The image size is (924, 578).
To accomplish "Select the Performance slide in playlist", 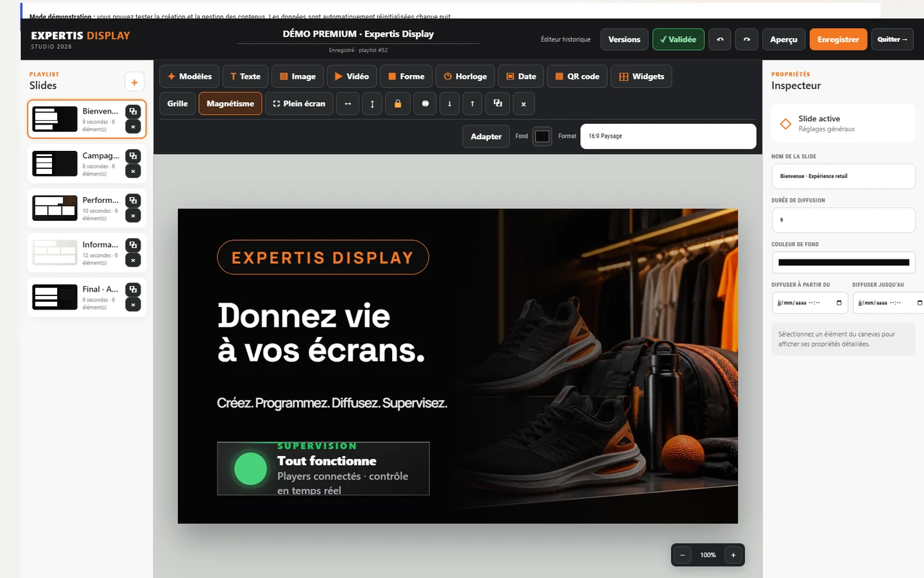I will pyautogui.click(x=87, y=208).
